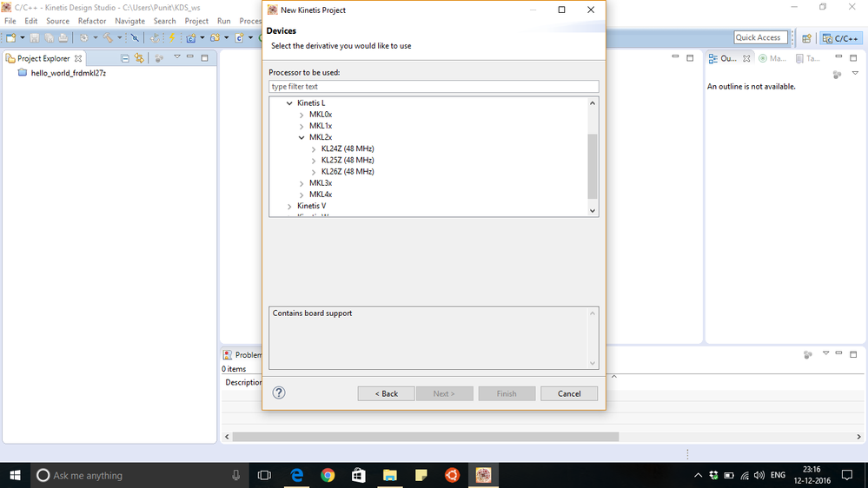Click the Build hammer icon

(x=108, y=37)
